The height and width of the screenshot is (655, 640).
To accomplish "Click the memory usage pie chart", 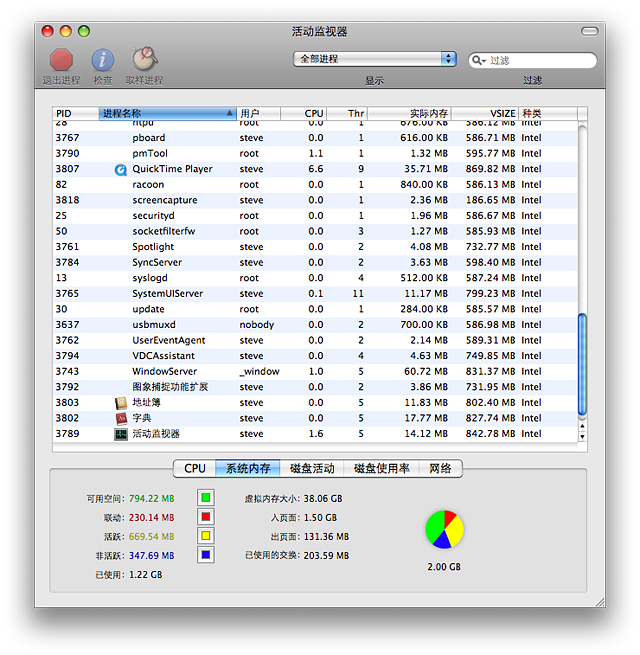I will click(x=444, y=529).
